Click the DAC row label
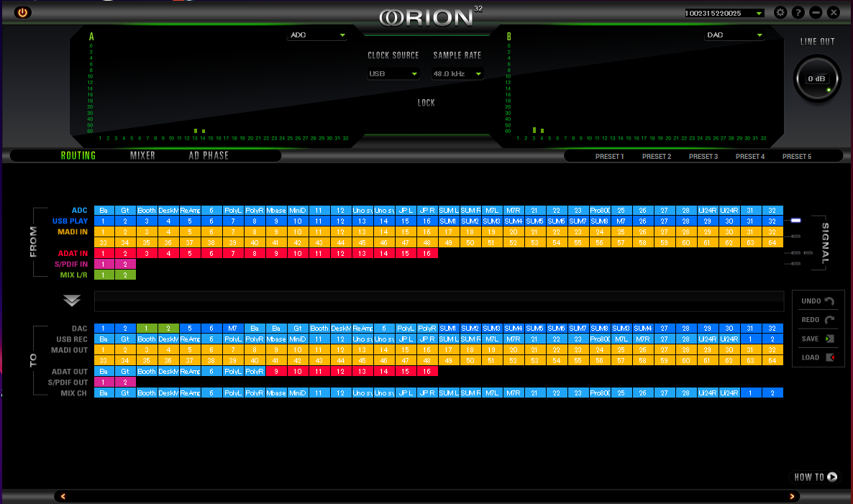Viewport: 853px width, 504px height. [79, 329]
